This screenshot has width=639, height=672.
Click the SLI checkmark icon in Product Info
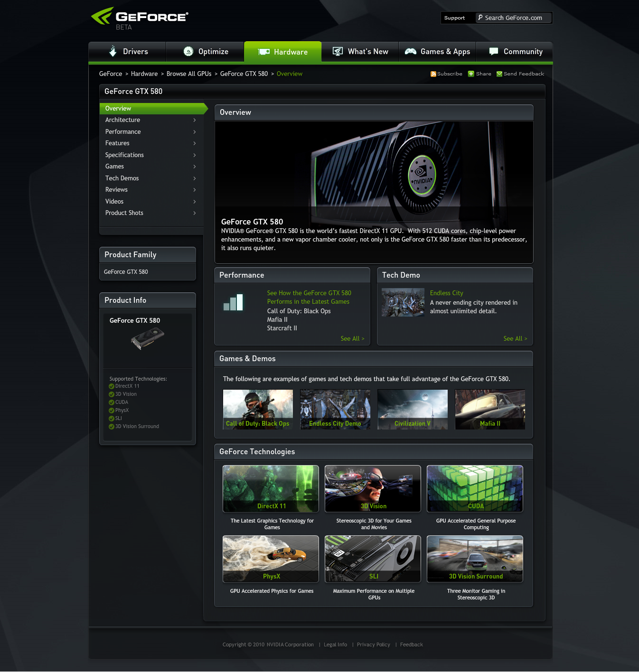pyautogui.click(x=112, y=419)
